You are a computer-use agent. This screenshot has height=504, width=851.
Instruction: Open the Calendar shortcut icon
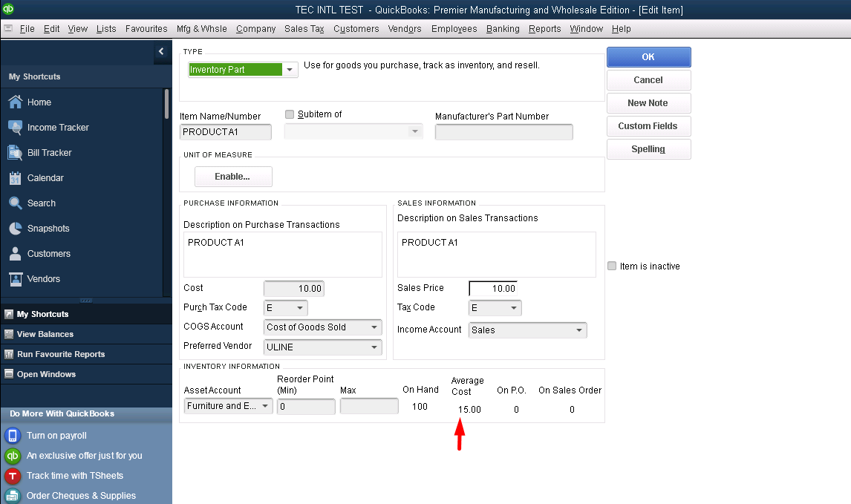[15, 178]
